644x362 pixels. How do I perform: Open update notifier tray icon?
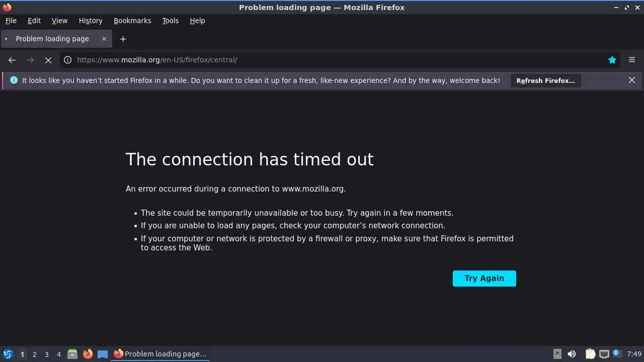click(x=617, y=354)
